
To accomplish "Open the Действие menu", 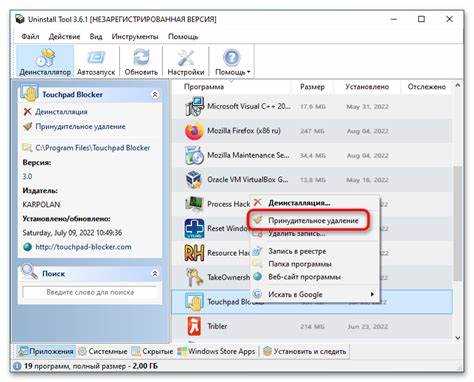I will click(x=64, y=36).
